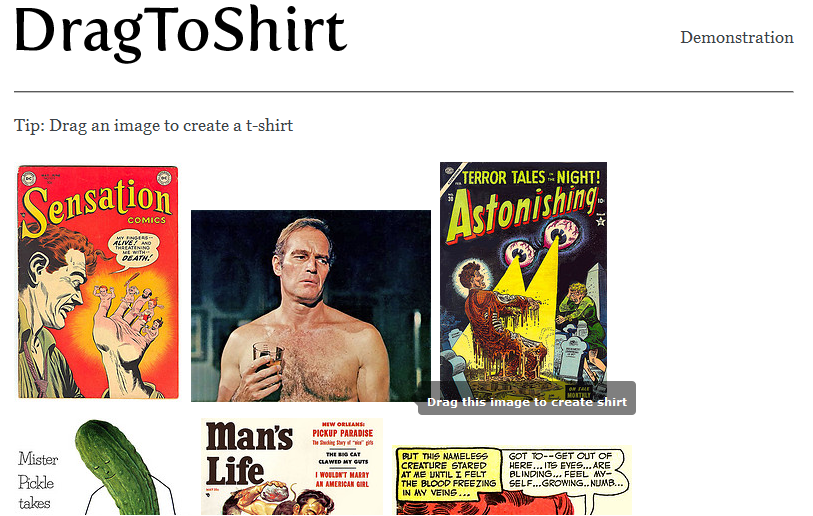Click the 'Terror Tales in the Night' banner
The width and height of the screenshot is (813, 516).
tap(531, 178)
